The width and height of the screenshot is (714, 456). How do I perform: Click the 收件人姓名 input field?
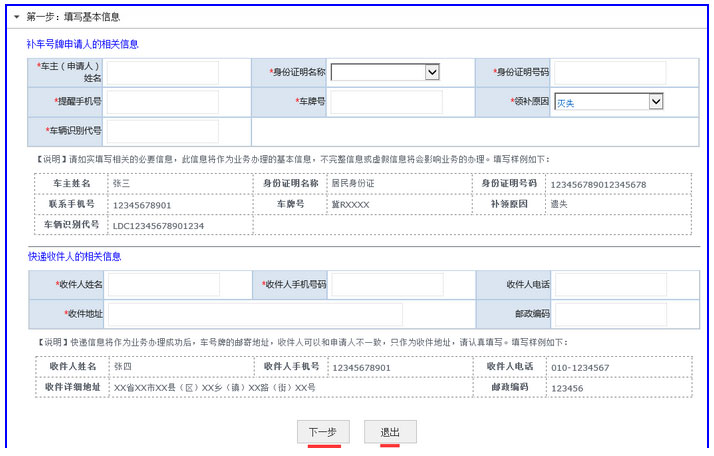pos(162,285)
